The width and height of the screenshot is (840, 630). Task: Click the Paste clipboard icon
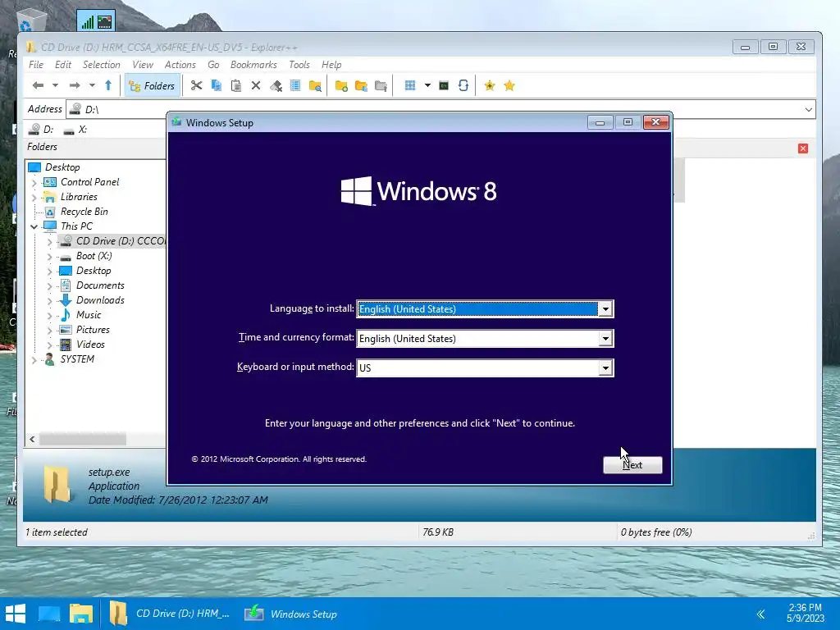pyautogui.click(x=235, y=85)
